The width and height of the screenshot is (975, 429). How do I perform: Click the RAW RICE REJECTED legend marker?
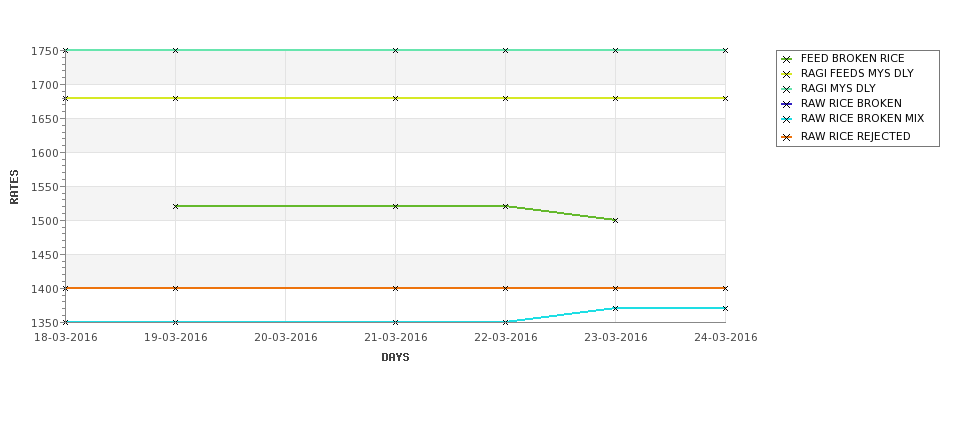pos(787,137)
